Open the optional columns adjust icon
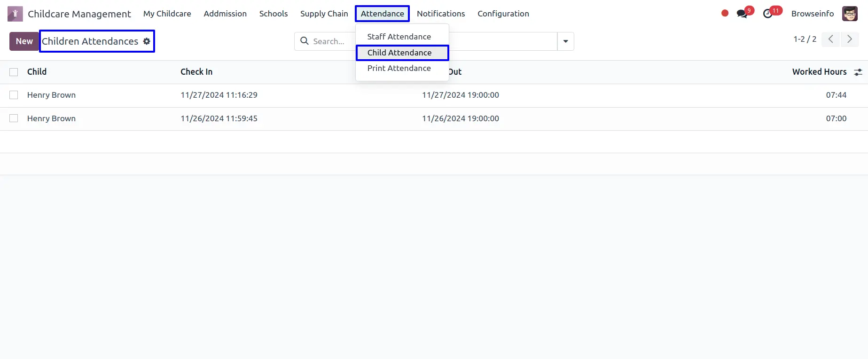 pos(858,72)
